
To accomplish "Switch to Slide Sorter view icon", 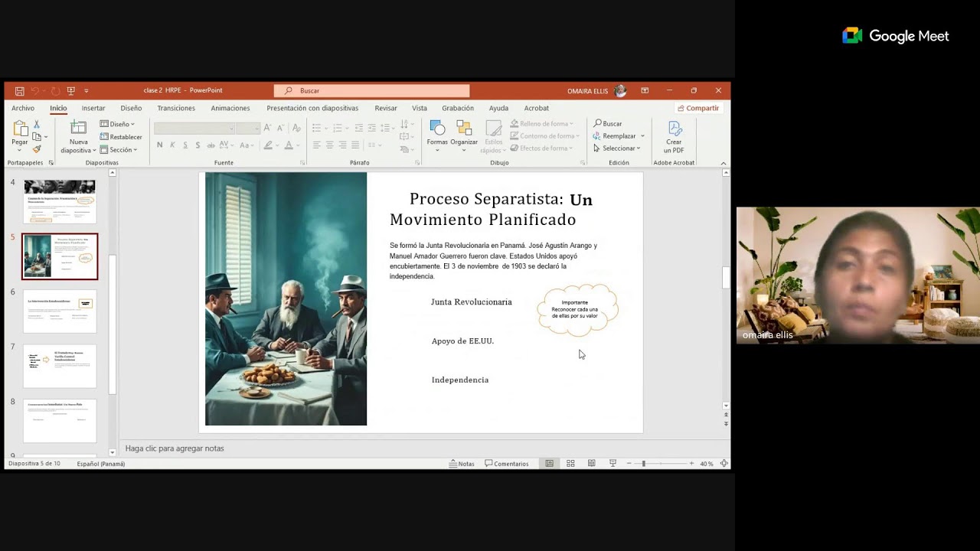I will point(570,464).
